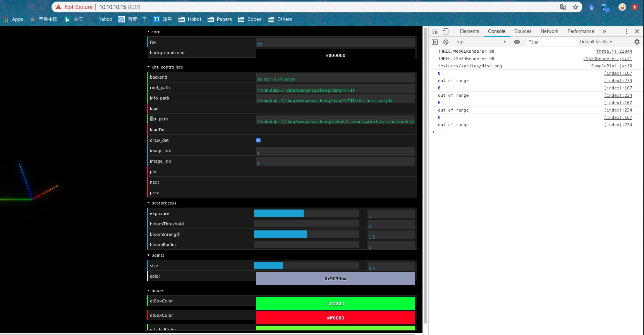This screenshot has width=644, height=335.
Task: Click the console Filter input field
Action: coord(551,42)
